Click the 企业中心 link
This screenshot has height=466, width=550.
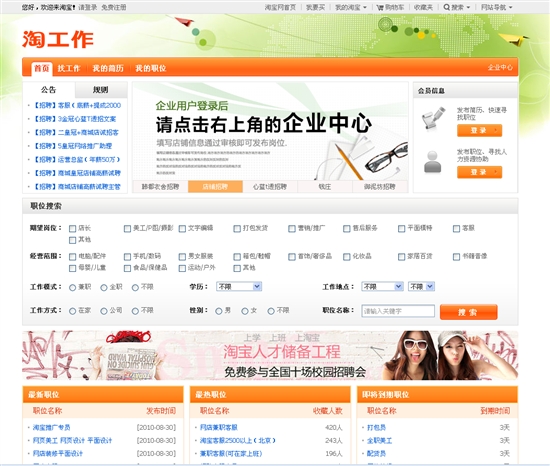coord(500,68)
